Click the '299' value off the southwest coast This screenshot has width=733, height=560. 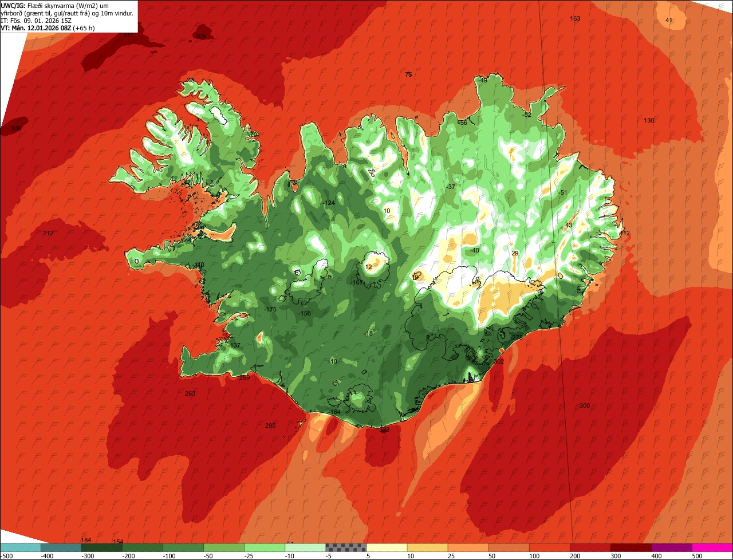(x=245, y=377)
